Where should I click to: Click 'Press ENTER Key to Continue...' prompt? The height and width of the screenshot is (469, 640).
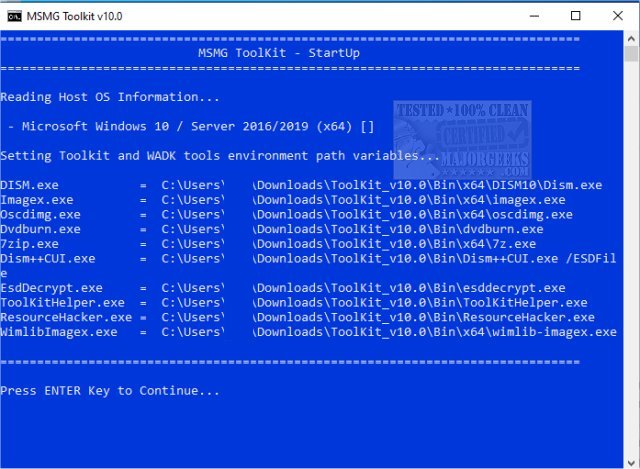click(x=110, y=391)
